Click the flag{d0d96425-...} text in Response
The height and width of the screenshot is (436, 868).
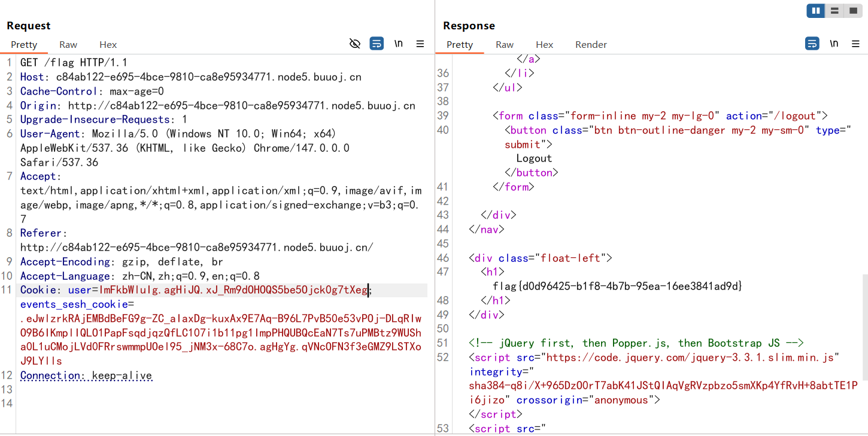pos(618,286)
